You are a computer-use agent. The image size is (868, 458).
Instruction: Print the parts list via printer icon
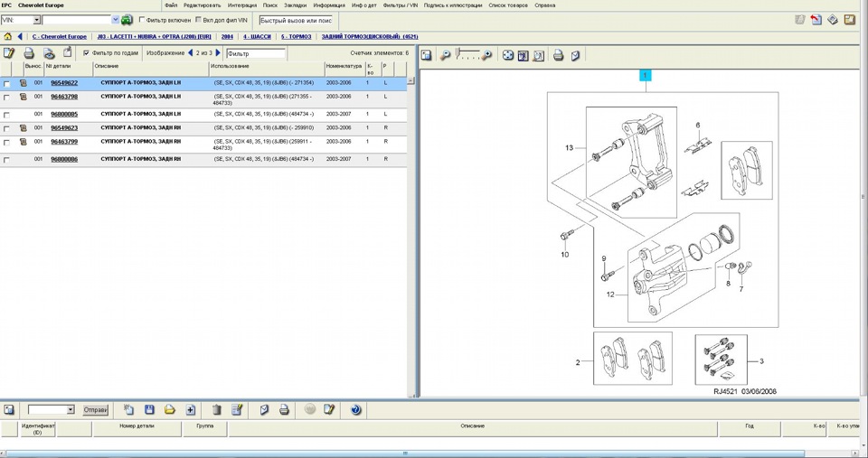pyautogui.click(x=29, y=53)
